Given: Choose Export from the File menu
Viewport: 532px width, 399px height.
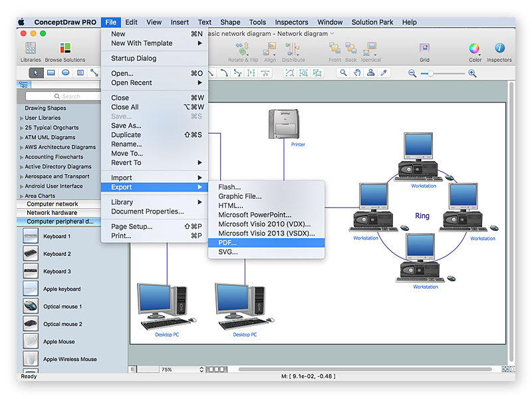Looking at the screenshot, I should click(122, 187).
